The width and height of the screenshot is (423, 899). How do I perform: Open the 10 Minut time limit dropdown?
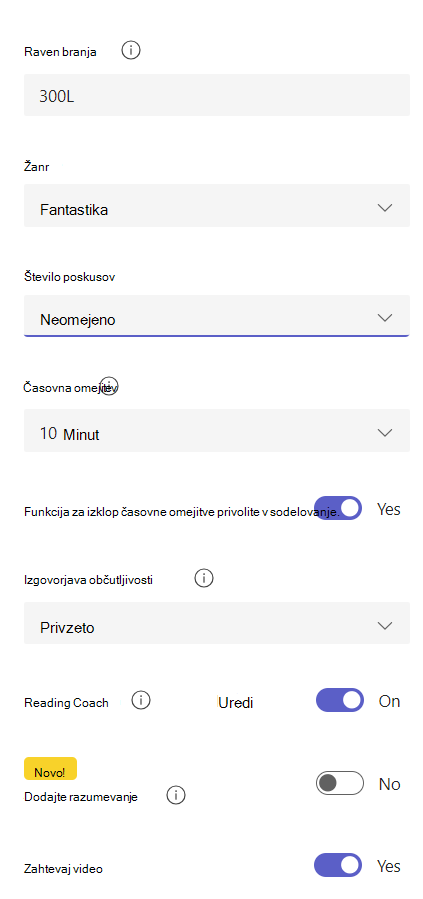(x=217, y=431)
